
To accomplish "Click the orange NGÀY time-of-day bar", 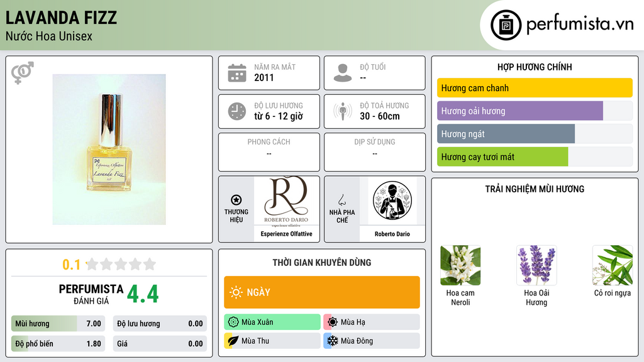I will click(x=322, y=292).
